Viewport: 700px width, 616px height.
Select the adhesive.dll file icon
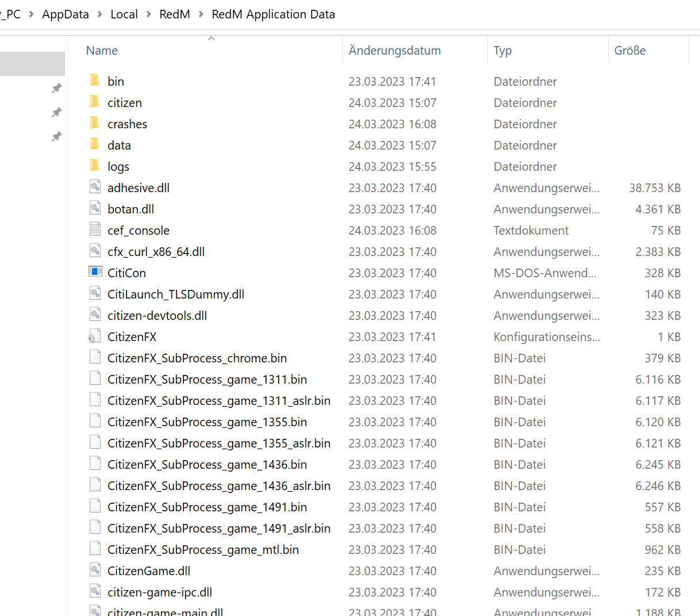(x=95, y=187)
